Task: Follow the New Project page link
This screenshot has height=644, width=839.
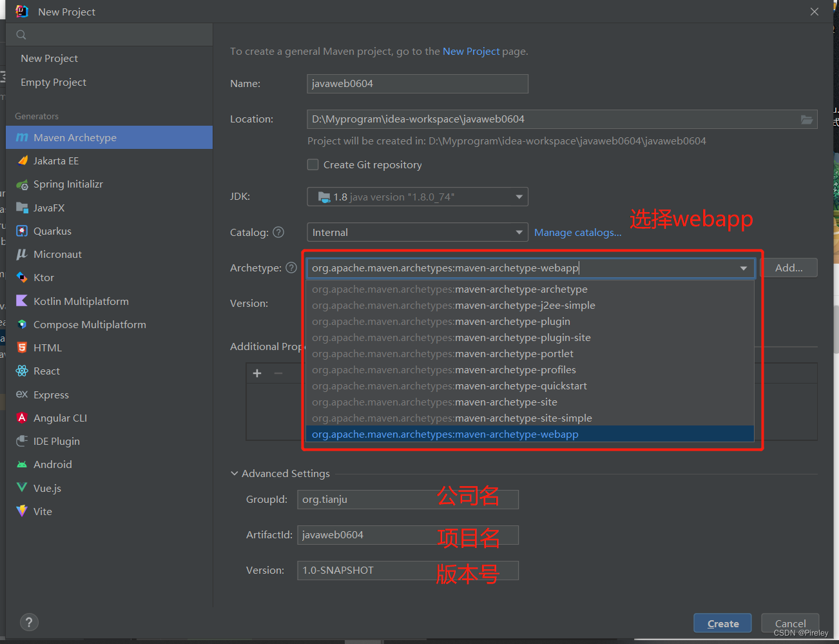Action: [x=471, y=51]
